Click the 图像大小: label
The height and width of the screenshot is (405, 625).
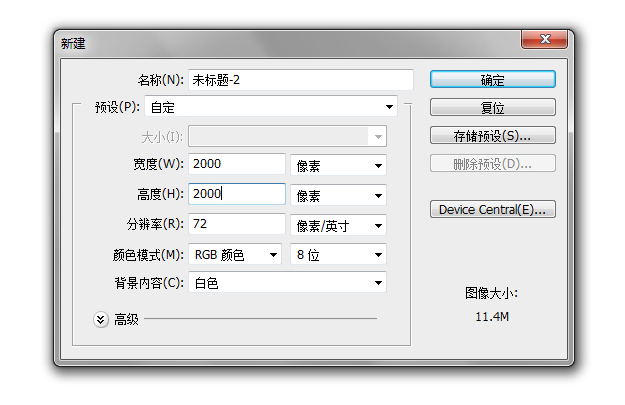[x=491, y=293]
